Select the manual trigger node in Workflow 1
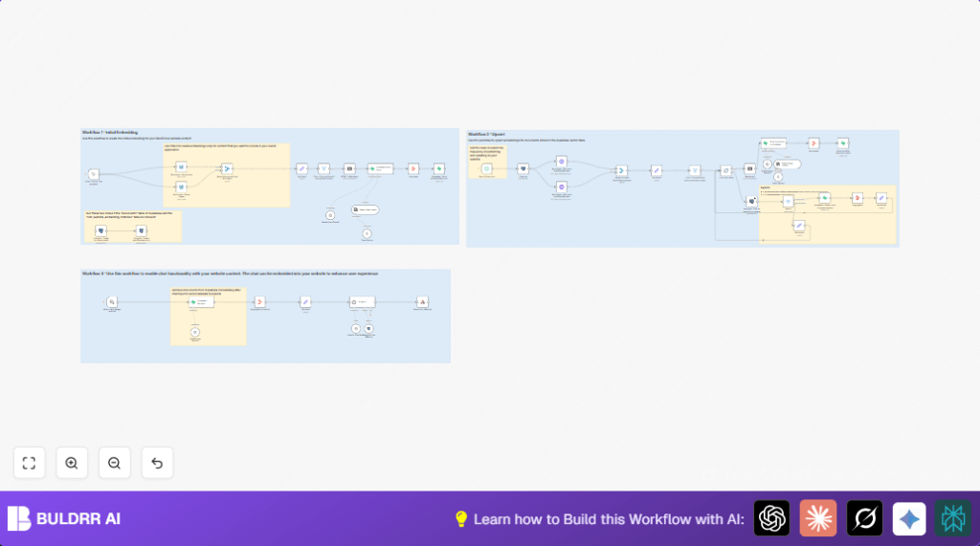 [94, 174]
